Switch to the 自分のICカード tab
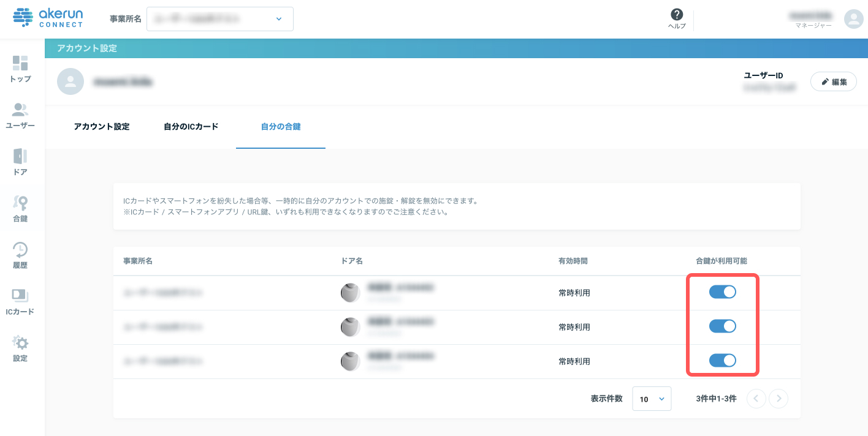Image resolution: width=868 pixels, height=436 pixels. (x=191, y=127)
